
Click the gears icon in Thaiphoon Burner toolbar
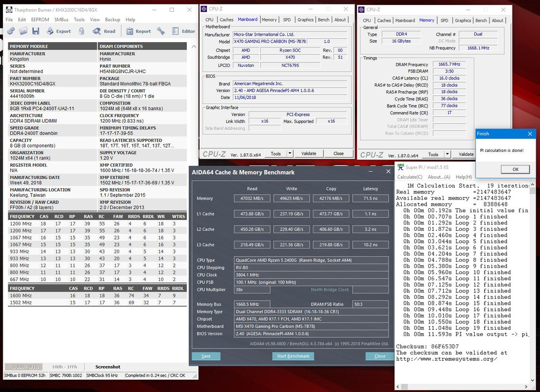[11, 31]
